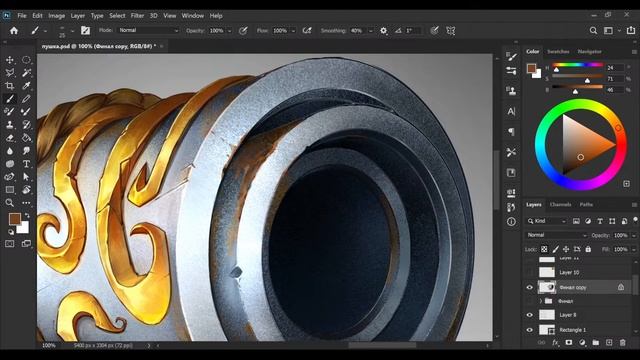The width and height of the screenshot is (640, 360).
Task: Select the Move tool
Action: tap(10, 60)
